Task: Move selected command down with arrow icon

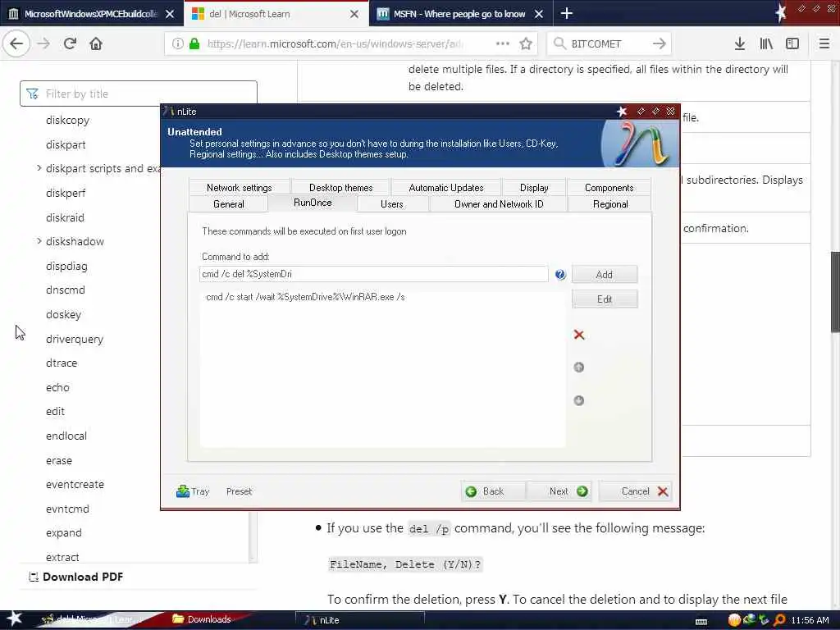Action: coord(578,400)
